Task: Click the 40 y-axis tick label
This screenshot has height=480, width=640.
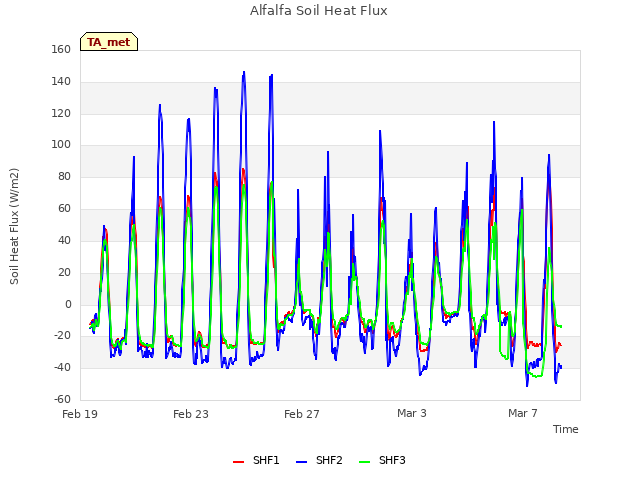Action: (64, 240)
